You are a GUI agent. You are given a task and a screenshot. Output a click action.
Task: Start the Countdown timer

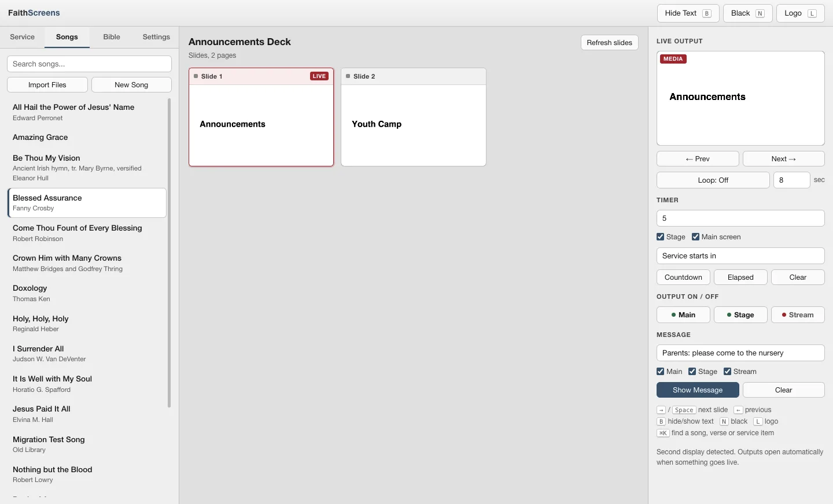point(683,277)
